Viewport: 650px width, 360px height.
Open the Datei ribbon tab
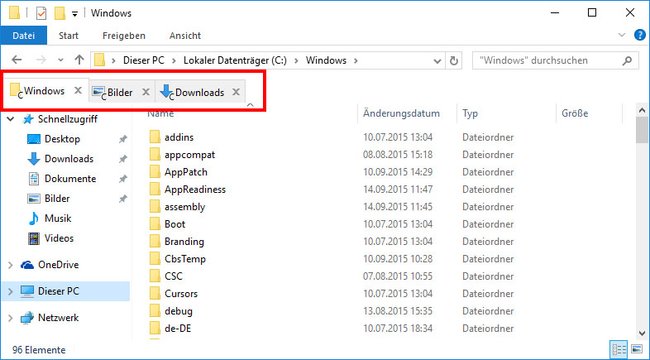24,36
